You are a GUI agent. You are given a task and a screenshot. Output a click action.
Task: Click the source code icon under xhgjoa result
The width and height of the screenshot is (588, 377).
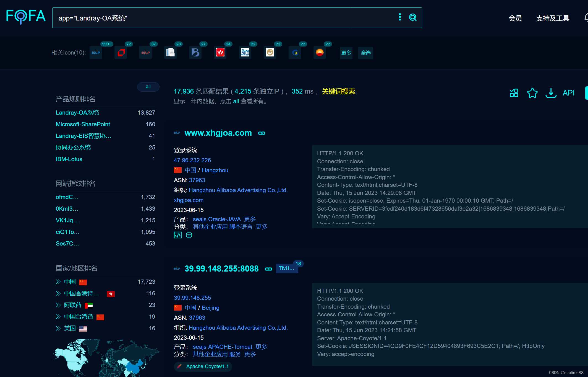click(178, 235)
